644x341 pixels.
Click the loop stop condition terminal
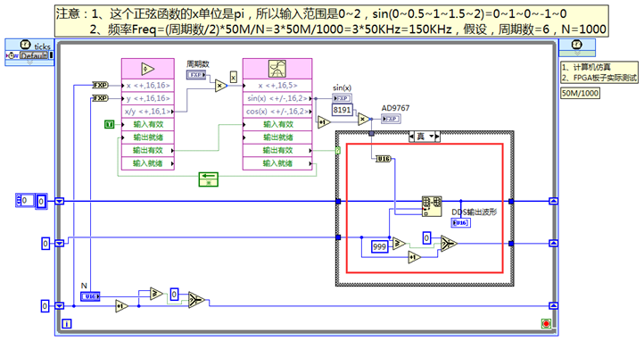tap(546, 324)
